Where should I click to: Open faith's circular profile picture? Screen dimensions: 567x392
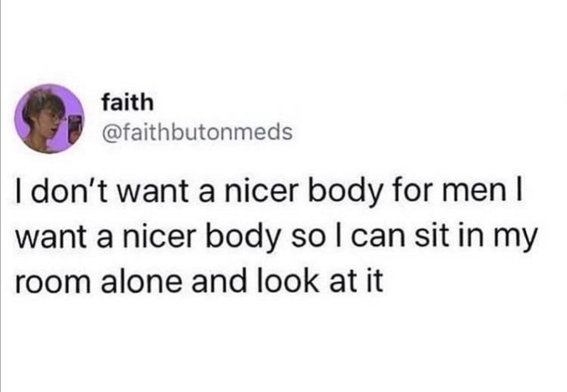click(49, 119)
